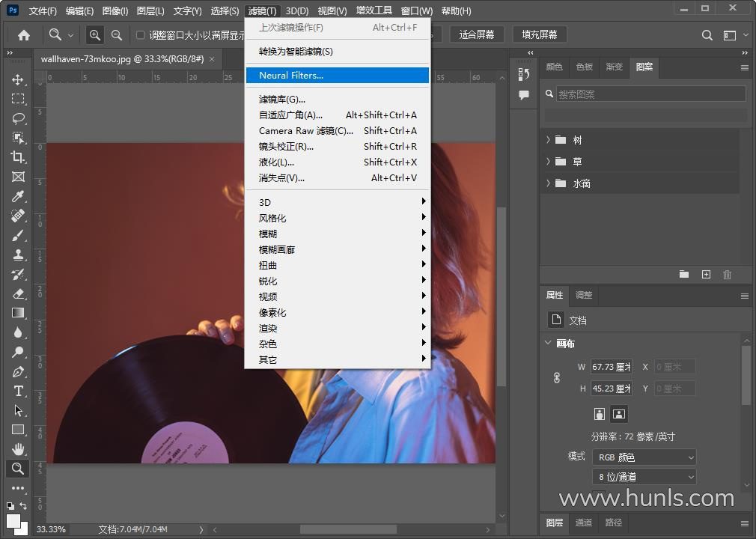Select the Move tool
The width and height of the screenshot is (756, 539).
18,79
